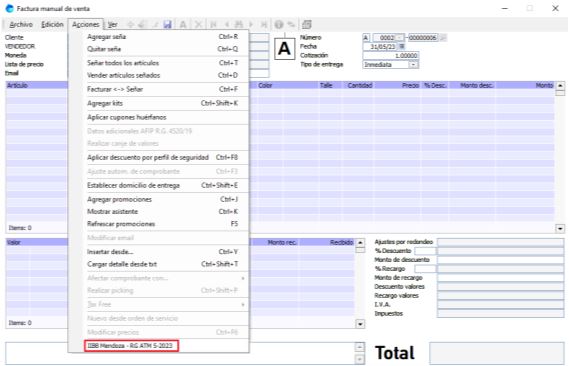Click the Precio column header
This screenshot has width=569, height=366.
tap(398, 85)
